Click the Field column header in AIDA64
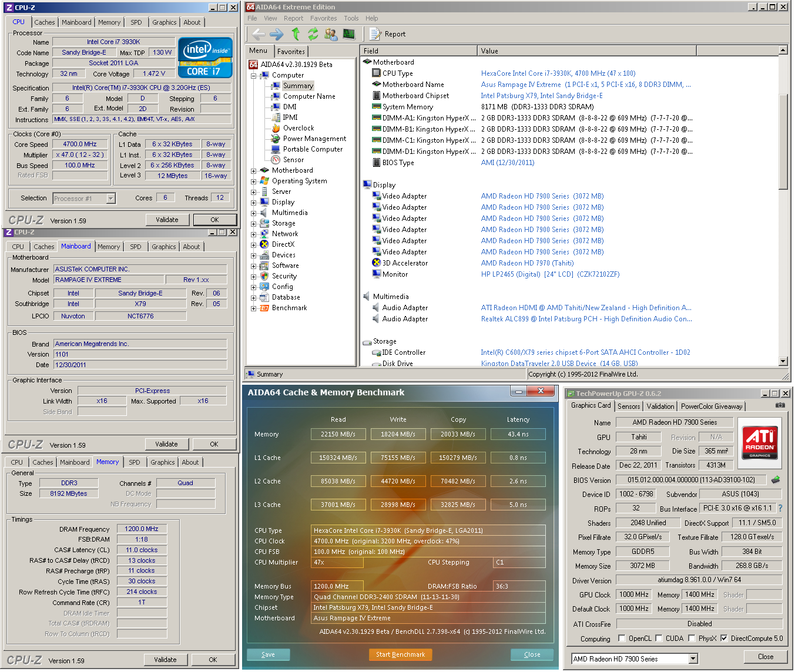The image size is (795, 672). pyautogui.click(x=418, y=51)
